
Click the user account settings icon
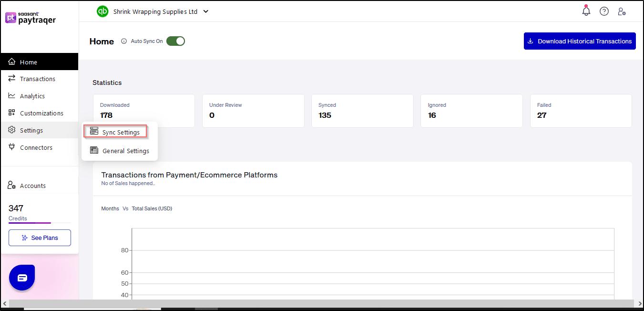[622, 11]
